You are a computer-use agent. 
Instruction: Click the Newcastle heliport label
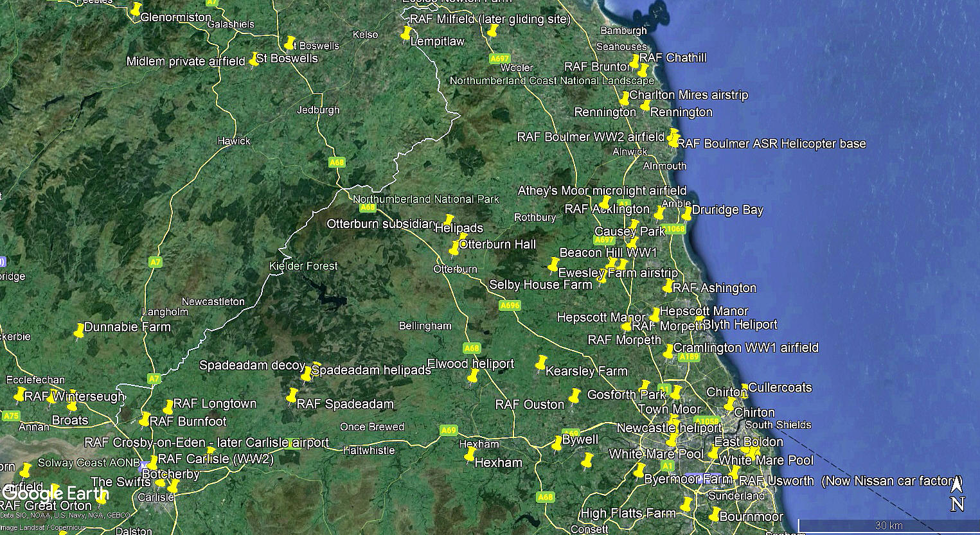(670, 428)
